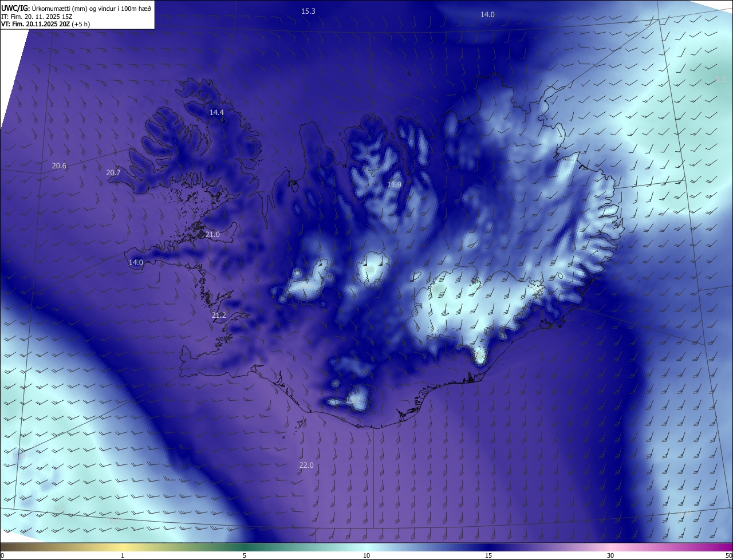Image resolution: width=733 pixels, height=560 pixels.
Task: Click the 15 tick on the colorbar
Action: 488,555
